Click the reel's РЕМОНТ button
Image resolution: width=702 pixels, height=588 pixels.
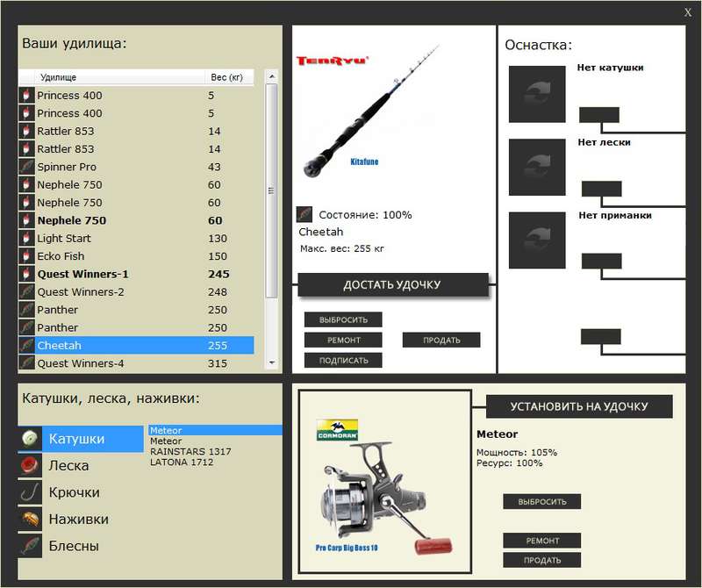point(542,541)
